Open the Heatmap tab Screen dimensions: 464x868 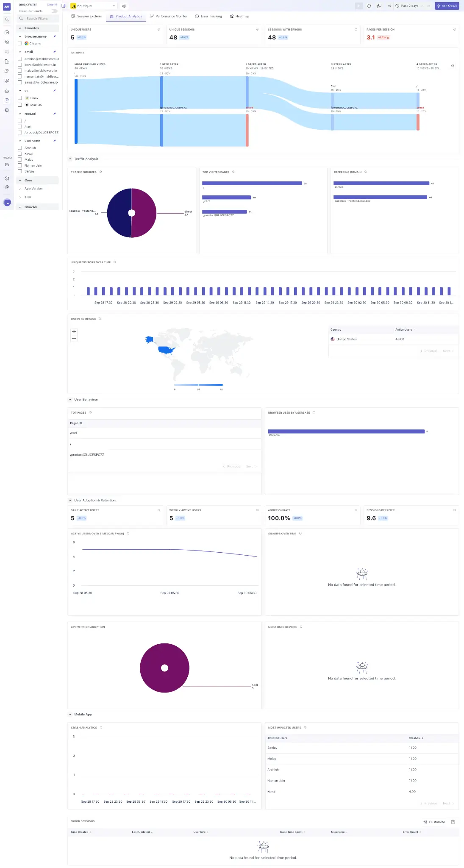[x=239, y=17]
